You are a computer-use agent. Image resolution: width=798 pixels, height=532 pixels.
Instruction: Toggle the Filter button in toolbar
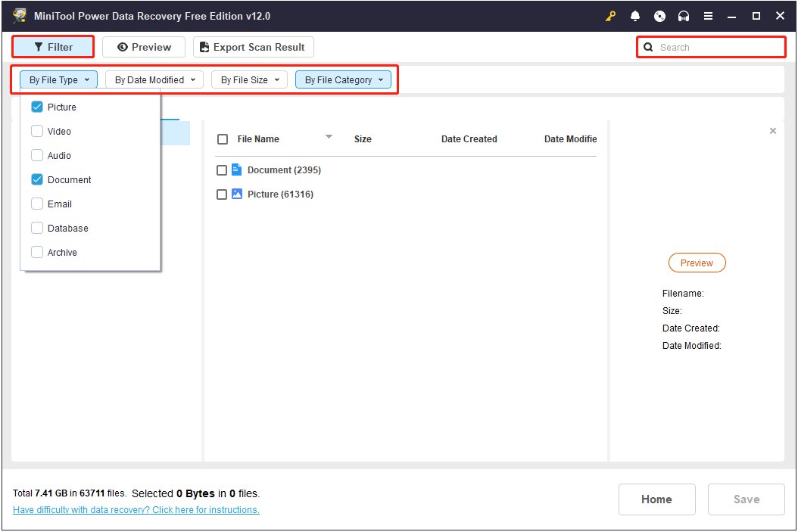[53, 47]
